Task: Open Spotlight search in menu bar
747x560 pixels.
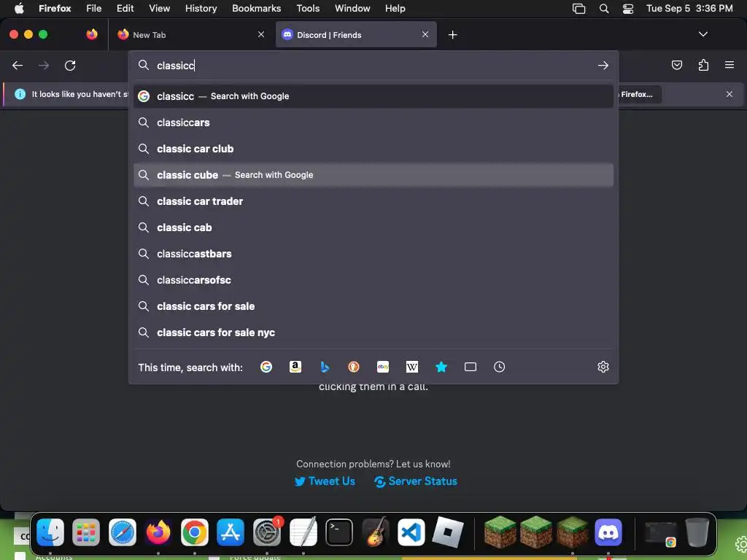Action: pyautogui.click(x=603, y=9)
